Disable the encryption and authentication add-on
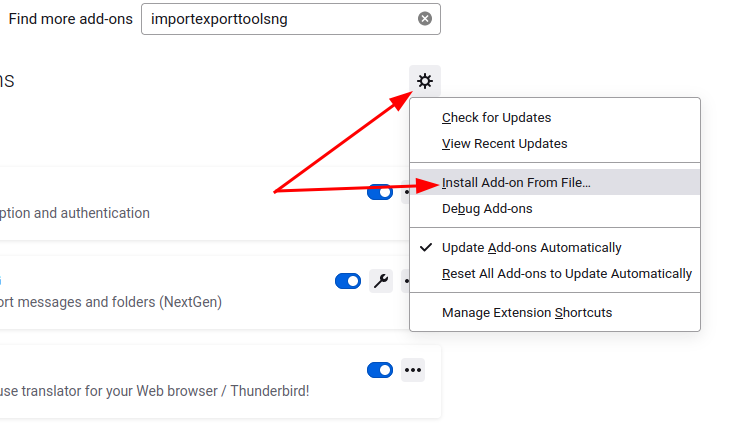This screenshot has width=748, height=444. coord(380,192)
